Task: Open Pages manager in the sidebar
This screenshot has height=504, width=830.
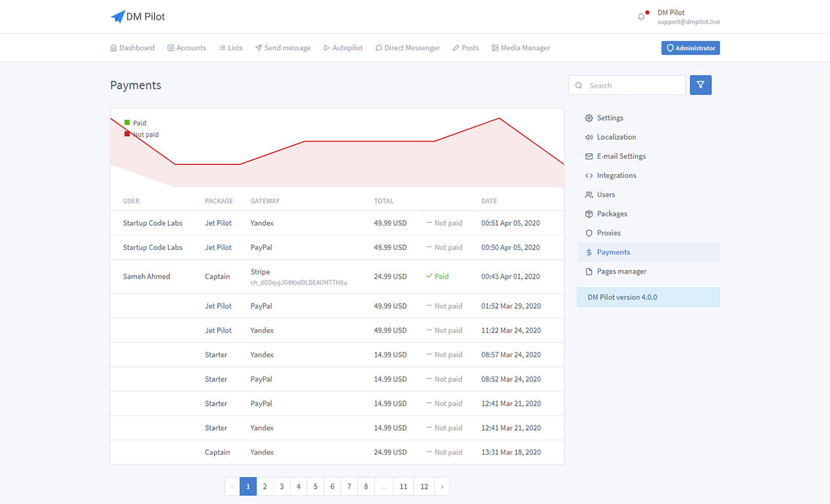Action: click(648, 271)
